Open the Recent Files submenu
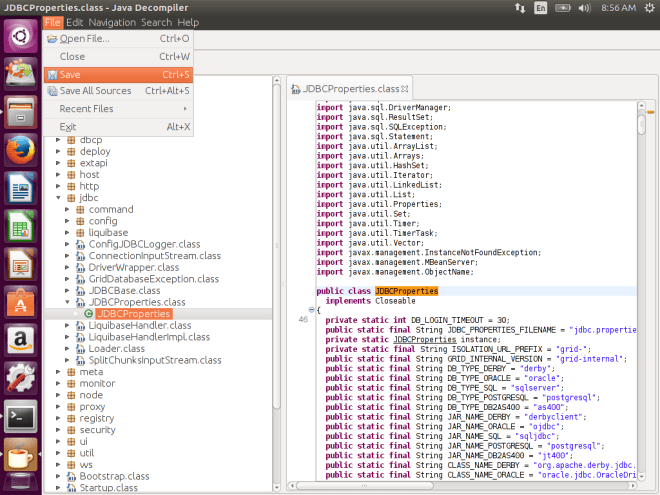Screen dimensions: 660x495 (x=86, y=109)
